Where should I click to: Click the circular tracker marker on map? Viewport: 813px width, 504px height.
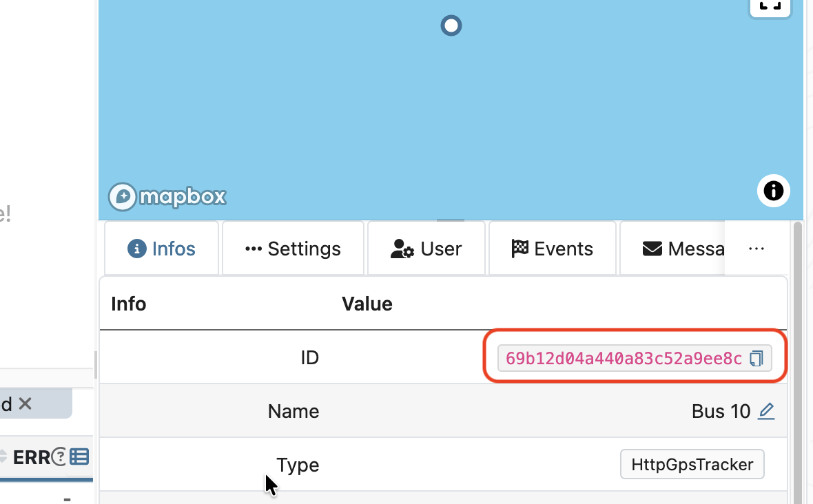coord(451,25)
